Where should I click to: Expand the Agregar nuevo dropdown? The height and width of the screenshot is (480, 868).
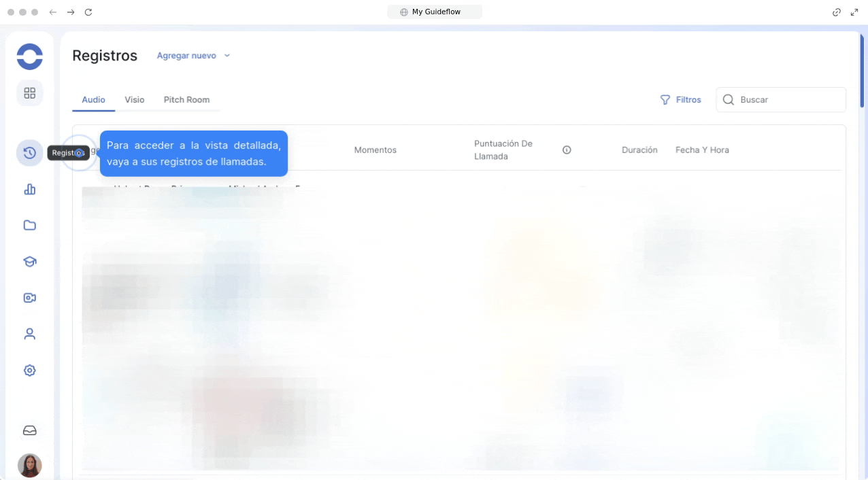pos(193,56)
